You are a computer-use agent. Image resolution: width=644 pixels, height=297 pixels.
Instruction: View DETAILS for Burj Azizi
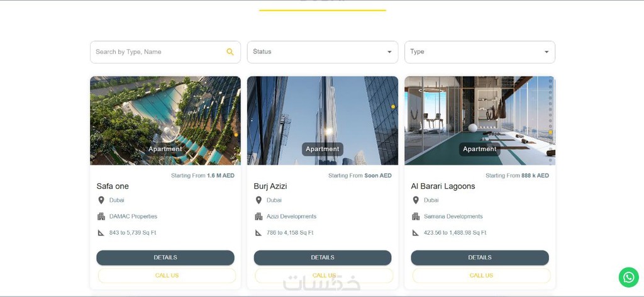pos(323,257)
